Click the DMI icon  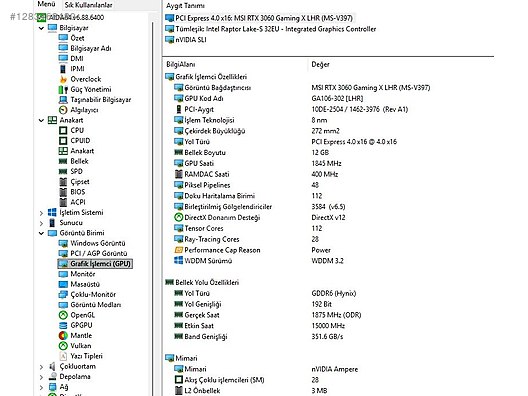(63, 58)
